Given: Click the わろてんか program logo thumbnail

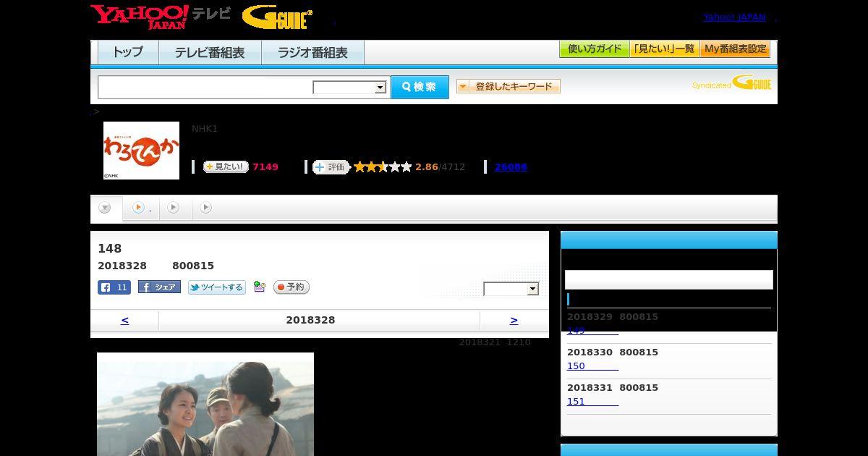Looking at the screenshot, I should coord(141,151).
